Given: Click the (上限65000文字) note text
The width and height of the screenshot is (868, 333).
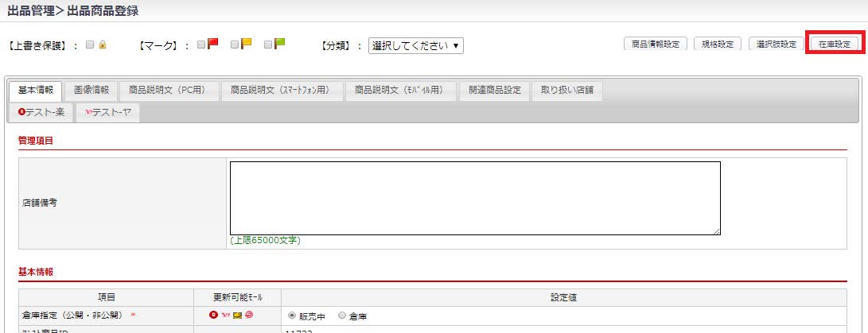Looking at the screenshot, I should (265, 241).
